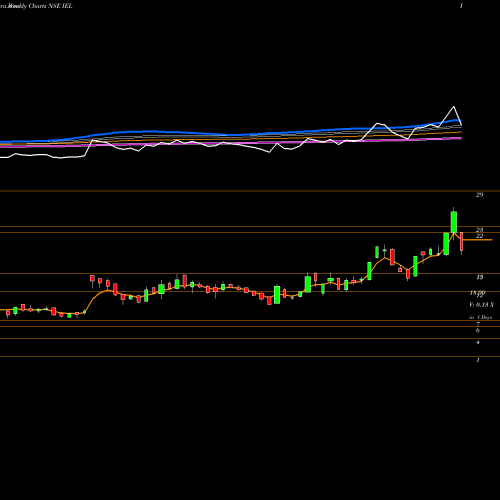Select the price axis label '29'
The width and height of the screenshot is (500, 500).
tap(479, 195)
